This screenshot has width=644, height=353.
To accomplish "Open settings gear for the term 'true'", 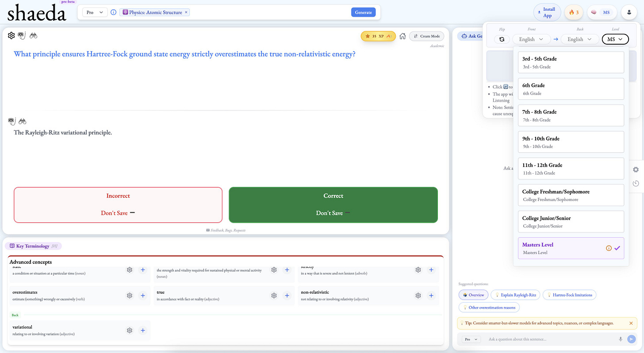I will pos(274,296).
